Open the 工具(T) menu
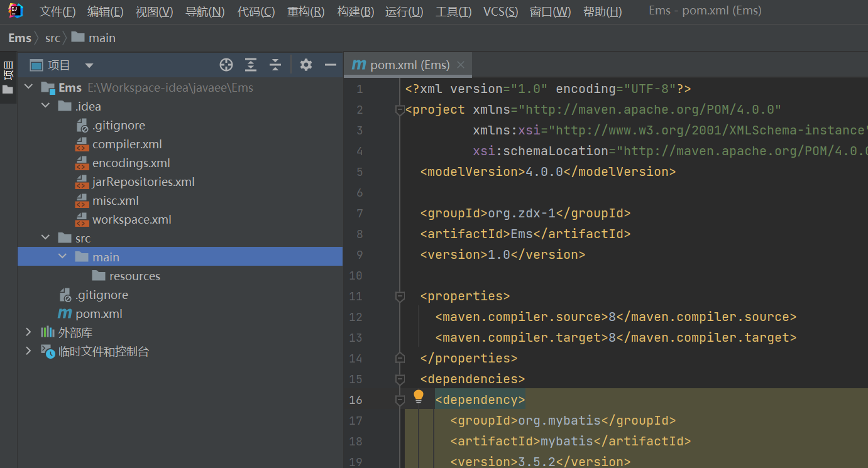 [453, 11]
